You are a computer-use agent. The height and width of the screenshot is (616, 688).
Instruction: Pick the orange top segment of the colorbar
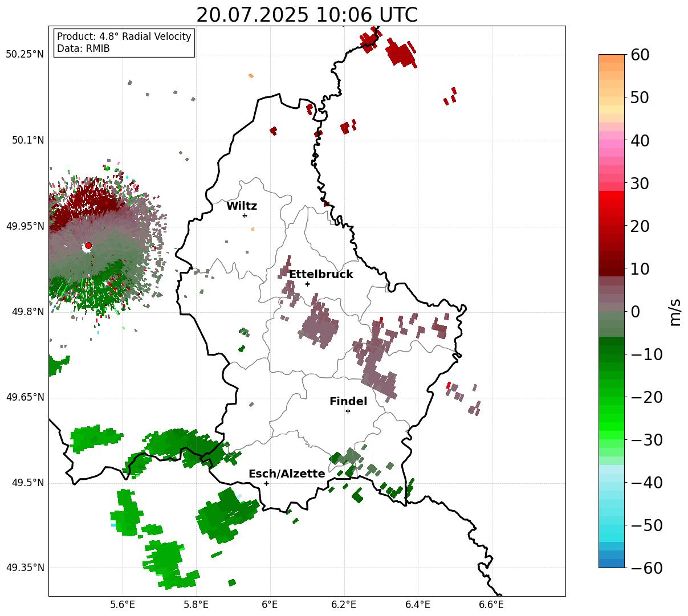pos(612,59)
